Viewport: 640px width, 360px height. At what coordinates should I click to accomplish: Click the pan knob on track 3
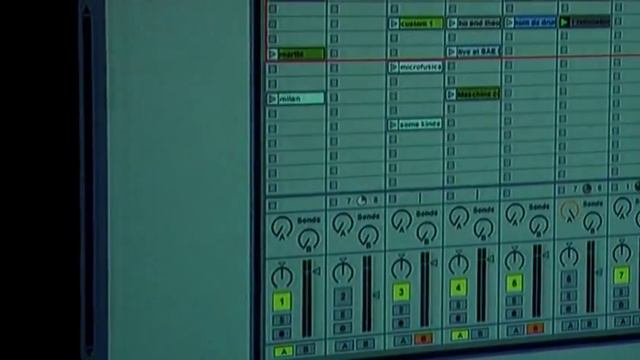pos(402,268)
